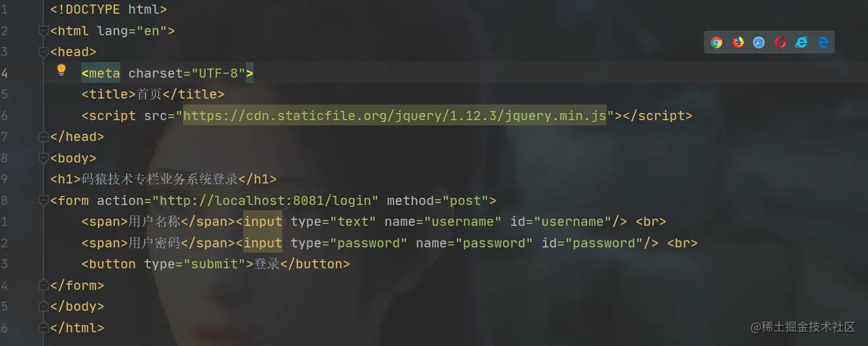
Task: Open page in Safari browser
Action: click(759, 42)
